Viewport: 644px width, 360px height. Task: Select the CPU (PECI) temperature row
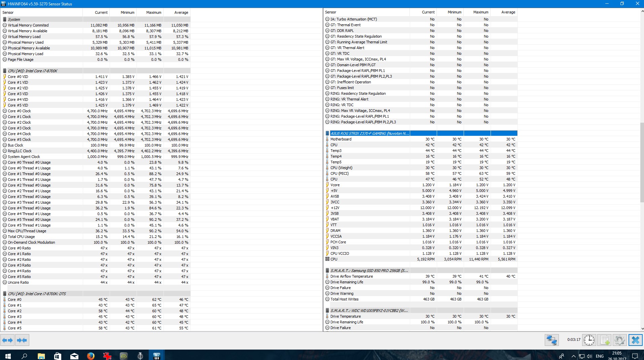(421, 173)
